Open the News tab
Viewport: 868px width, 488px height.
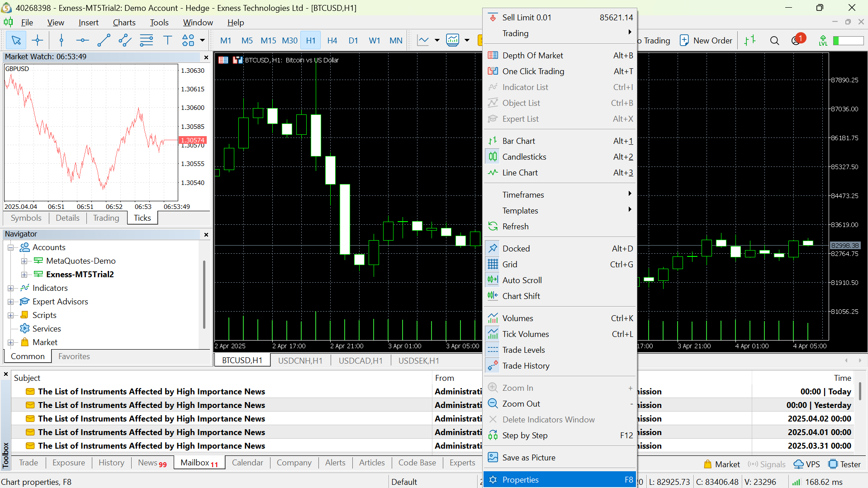(152, 463)
